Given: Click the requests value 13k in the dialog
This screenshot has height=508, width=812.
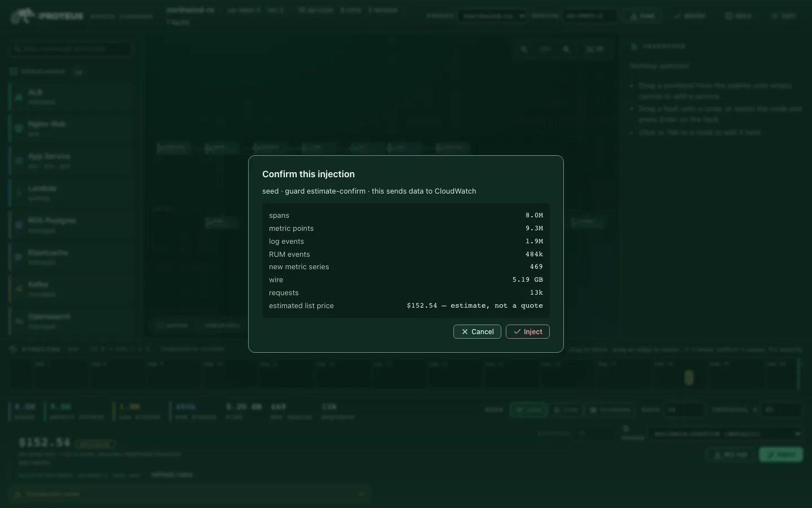Looking at the screenshot, I should pyautogui.click(x=536, y=293).
